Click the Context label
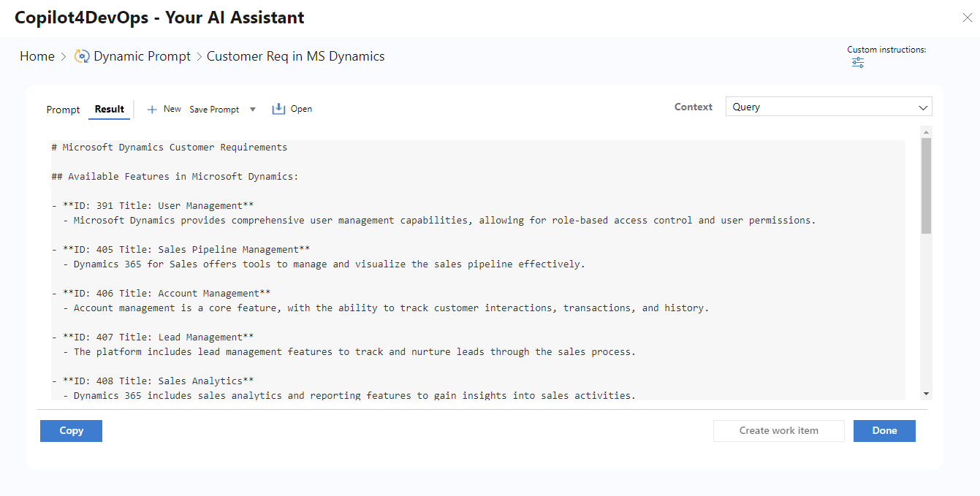980x496 pixels. (x=694, y=107)
